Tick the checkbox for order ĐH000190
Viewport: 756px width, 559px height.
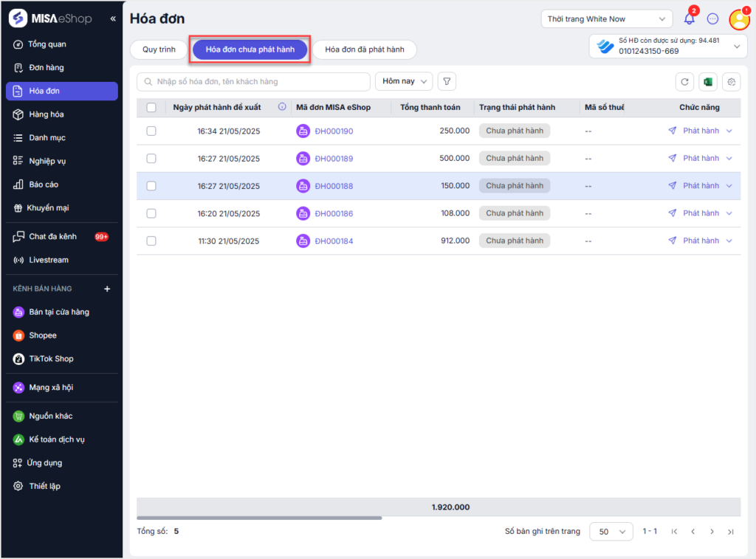tap(151, 131)
